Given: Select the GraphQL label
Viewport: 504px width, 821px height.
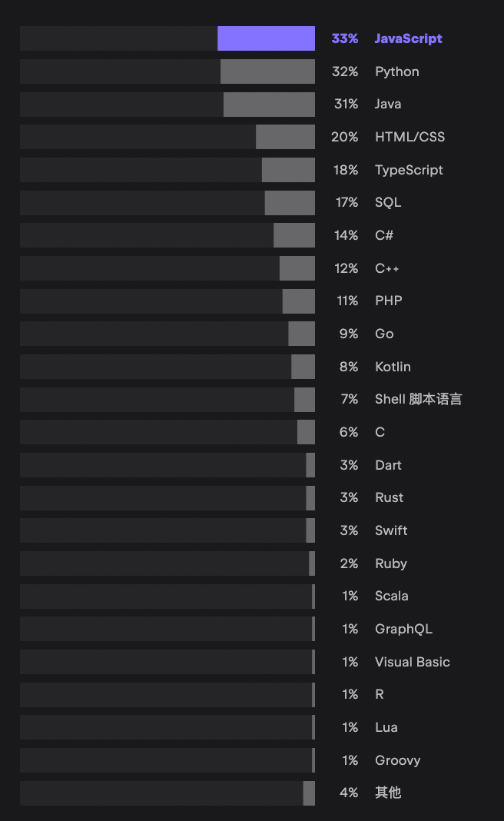Looking at the screenshot, I should [403, 629].
